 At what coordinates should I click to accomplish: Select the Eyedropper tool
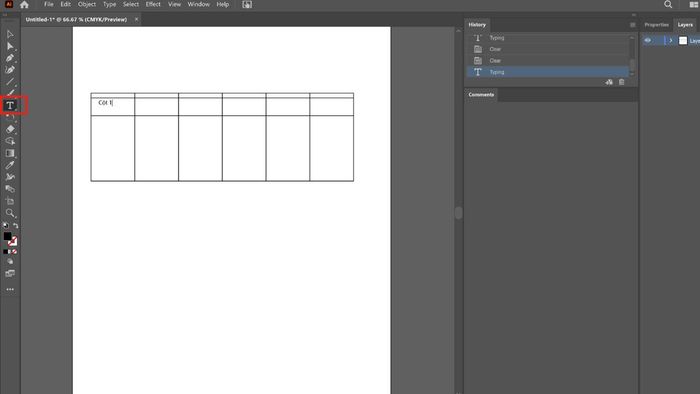10,165
